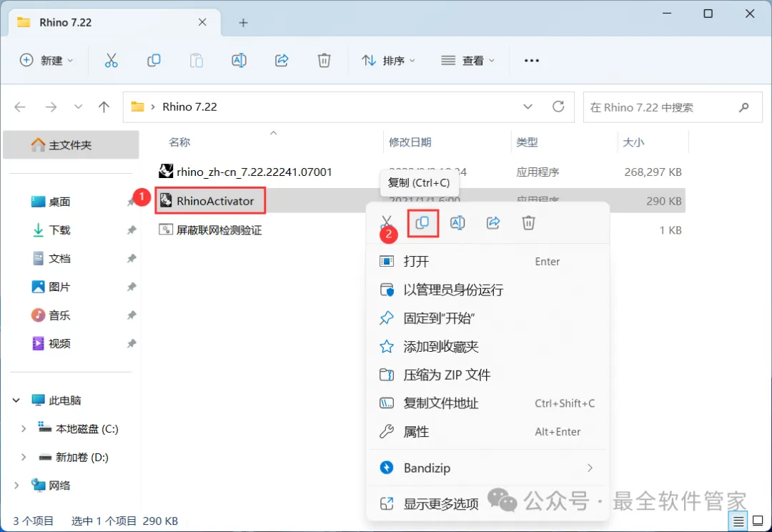Screen dimensions: 772x532
Task: Refresh the current folder view
Action: pyautogui.click(x=558, y=107)
